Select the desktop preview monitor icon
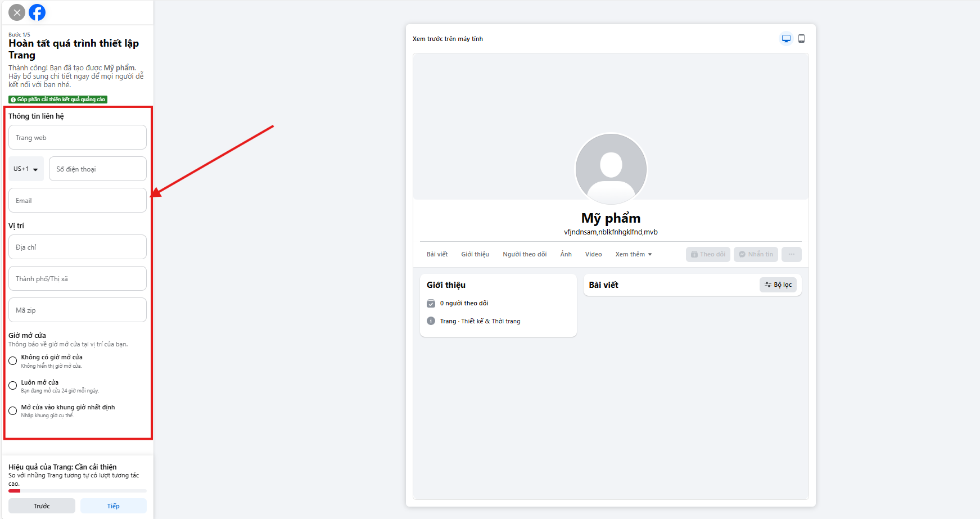Image resolution: width=980 pixels, height=519 pixels. pyautogui.click(x=785, y=38)
